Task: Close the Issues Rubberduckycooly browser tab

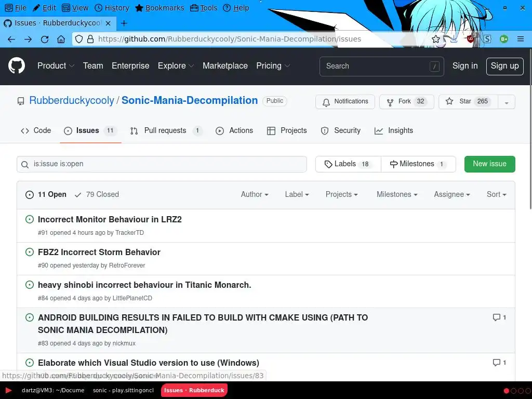Action: pyautogui.click(x=108, y=23)
